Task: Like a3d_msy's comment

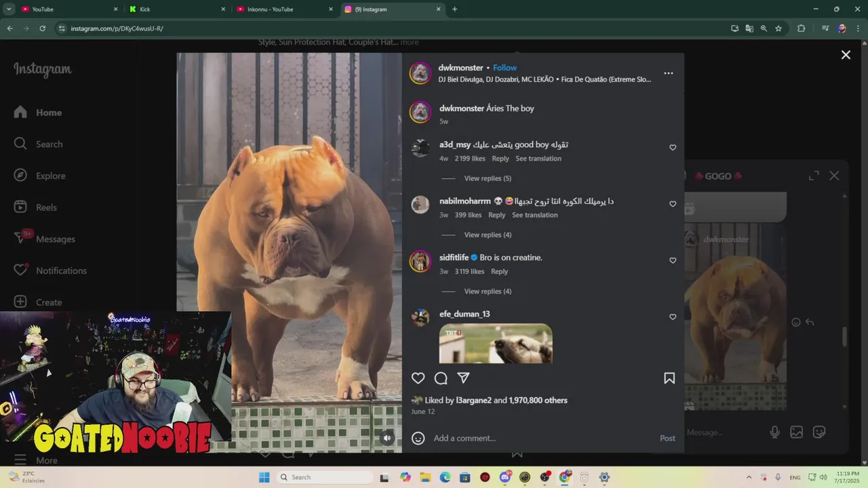Action: tap(673, 147)
